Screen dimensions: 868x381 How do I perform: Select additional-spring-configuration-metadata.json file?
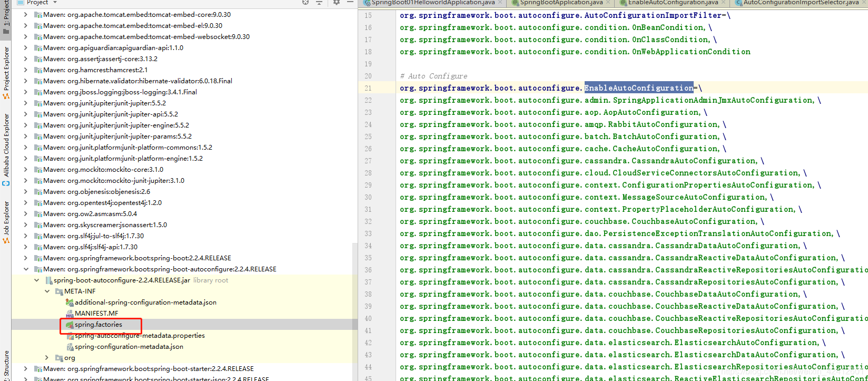(145, 302)
